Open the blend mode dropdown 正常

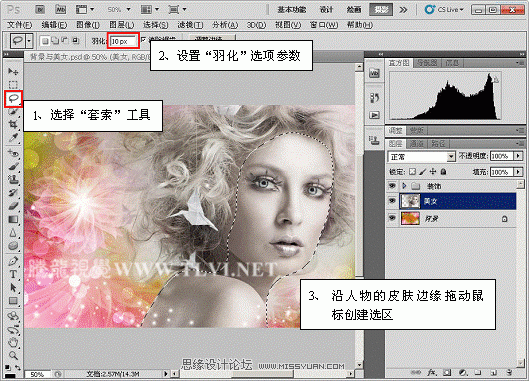coord(422,157)
